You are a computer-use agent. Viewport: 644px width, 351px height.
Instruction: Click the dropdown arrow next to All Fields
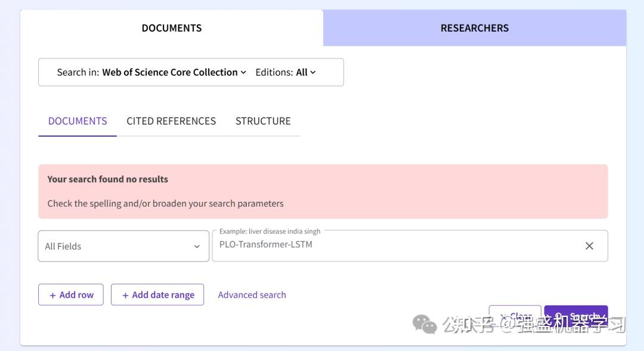[x=197, y=246]
